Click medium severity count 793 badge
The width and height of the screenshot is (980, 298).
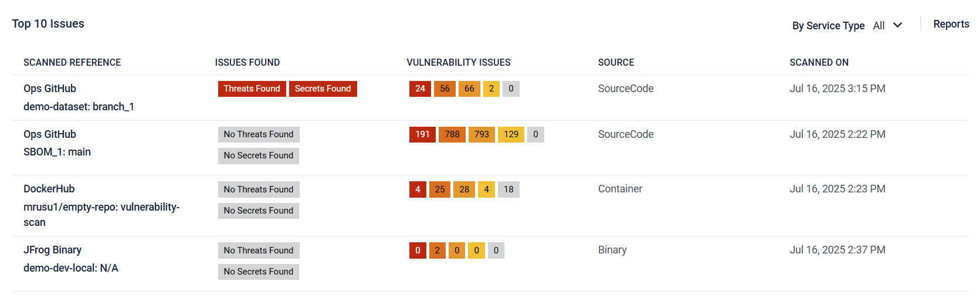coord(481,134)
